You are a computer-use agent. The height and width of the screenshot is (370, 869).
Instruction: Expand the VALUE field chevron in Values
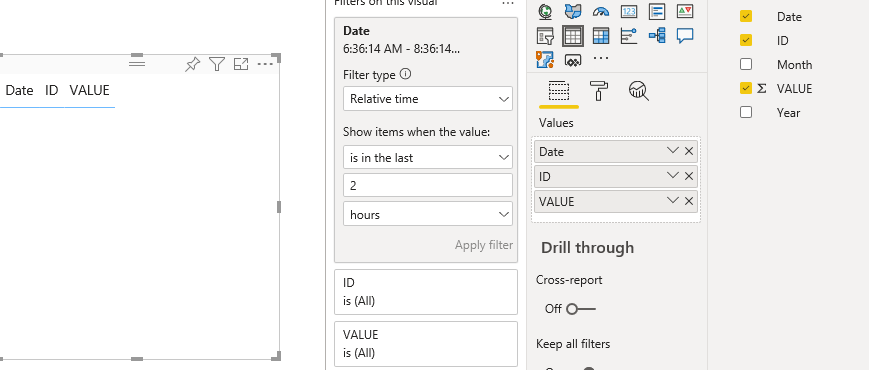coord(673,201)
